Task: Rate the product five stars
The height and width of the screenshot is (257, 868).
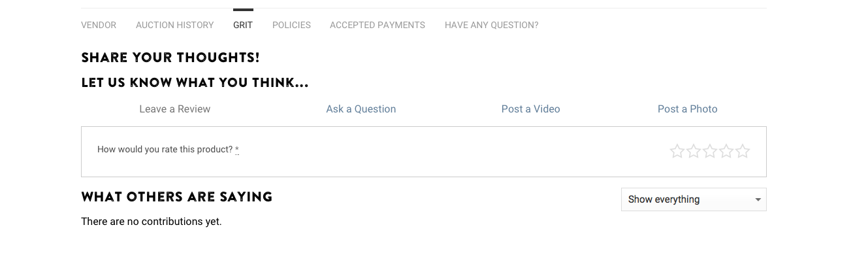Action: point(743,152)
